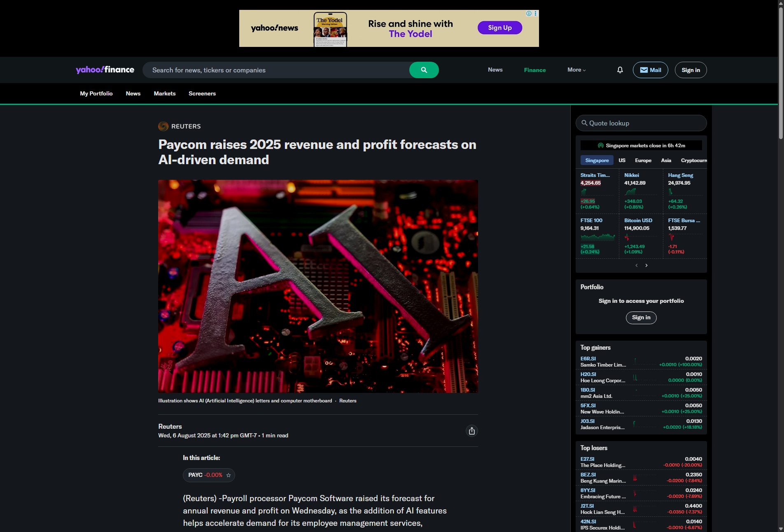Click the Portfolio panel heading
Viewport: 784px width, 532px height.
(592, 287)
